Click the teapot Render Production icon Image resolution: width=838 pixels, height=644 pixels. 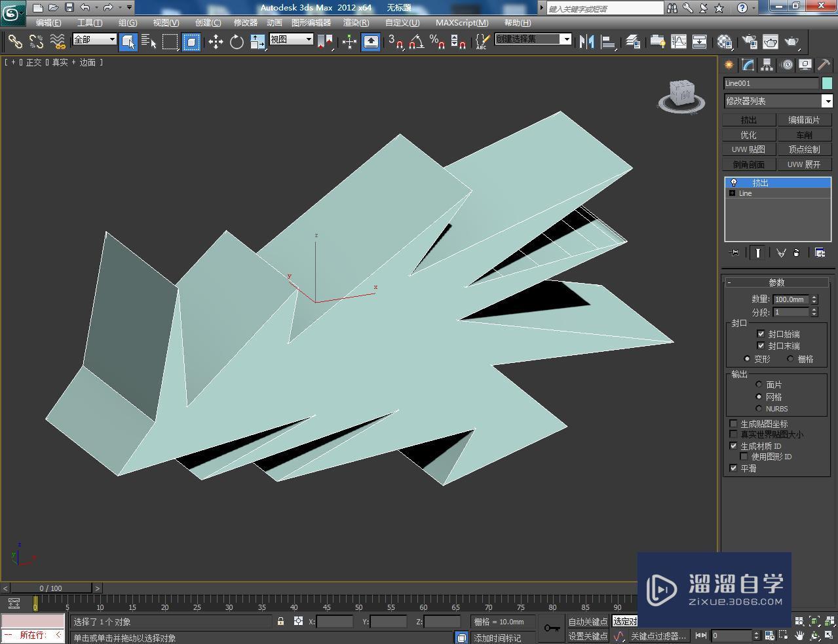click(791, 42)
